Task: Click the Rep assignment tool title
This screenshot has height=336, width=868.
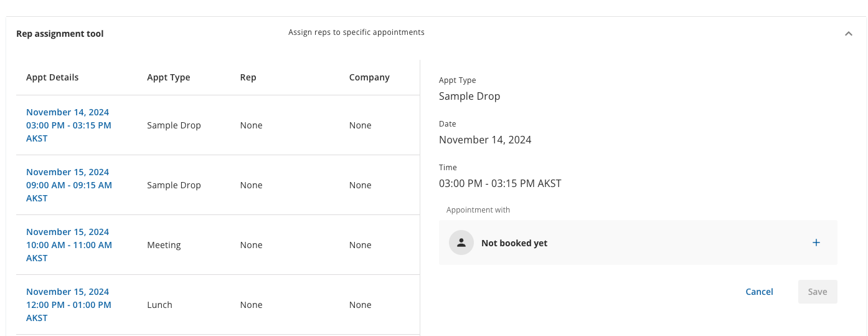Action: (60, 34)
